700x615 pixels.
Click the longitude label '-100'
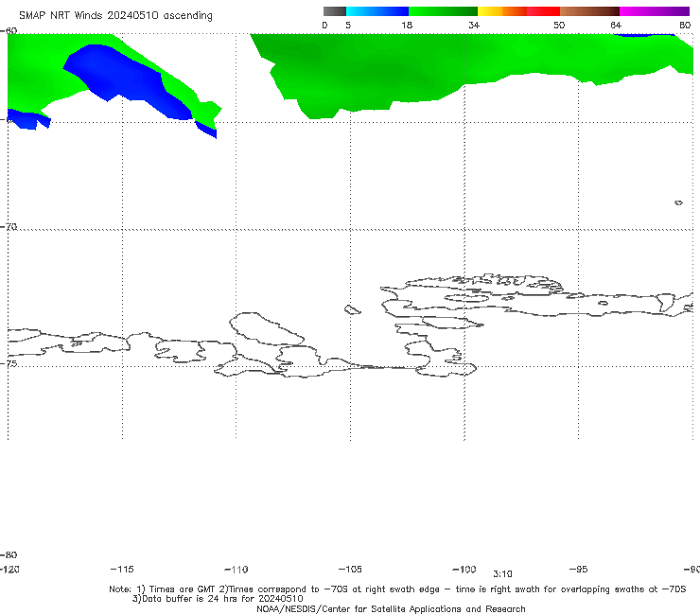[x=464, y=569]
